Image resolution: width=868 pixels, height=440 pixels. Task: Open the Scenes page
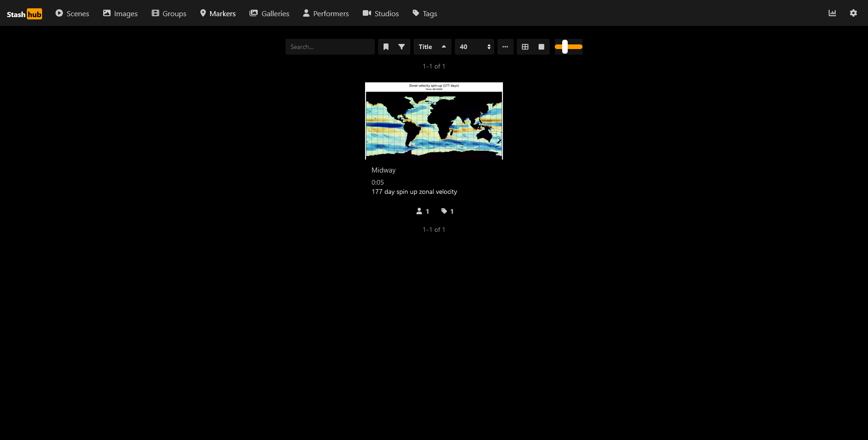[x=72, y=13]
